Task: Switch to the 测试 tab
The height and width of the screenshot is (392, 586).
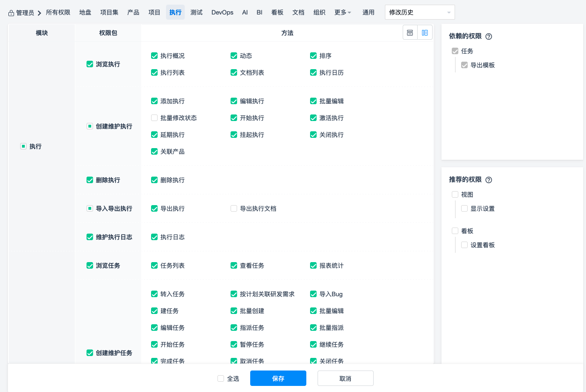Action: point(196,12)
